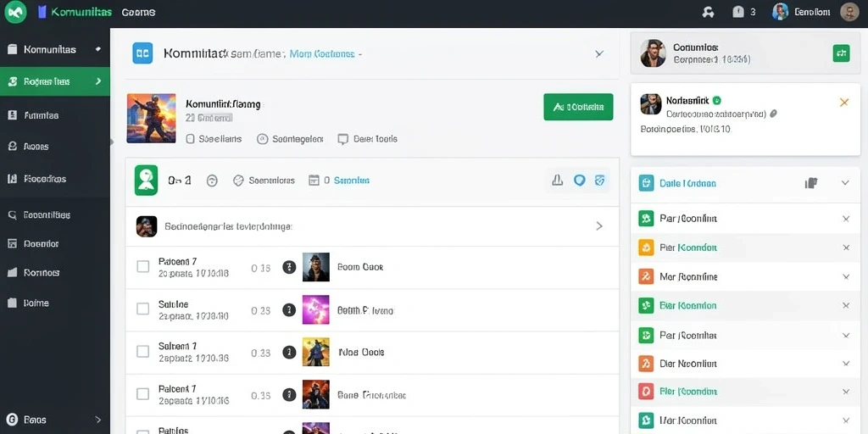This screenshot has width=868, height=434.
Task: Click the green Ad Obitsita button
Action: [x=578, y=107]
